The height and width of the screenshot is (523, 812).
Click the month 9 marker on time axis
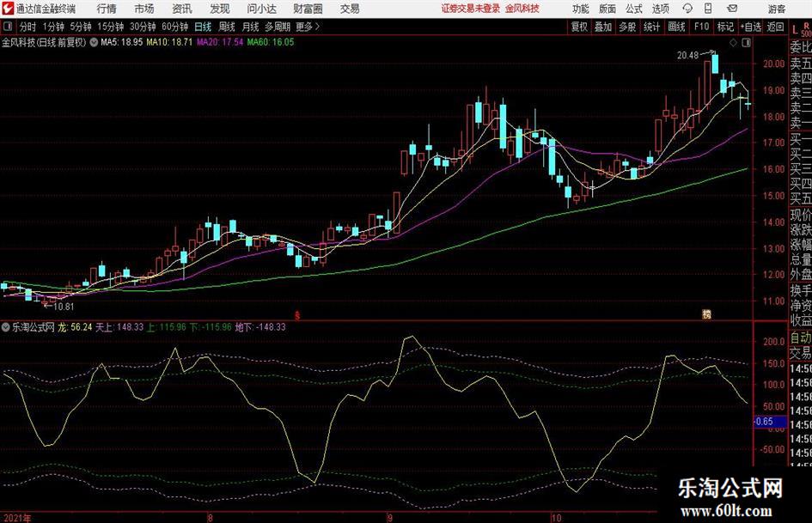pos(389,517)
